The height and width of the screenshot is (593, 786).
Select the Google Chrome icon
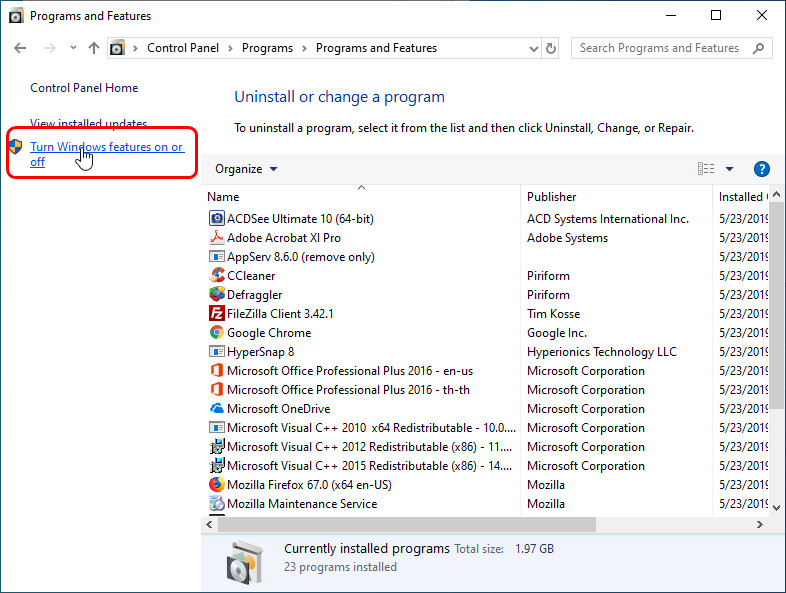[217, 333]
